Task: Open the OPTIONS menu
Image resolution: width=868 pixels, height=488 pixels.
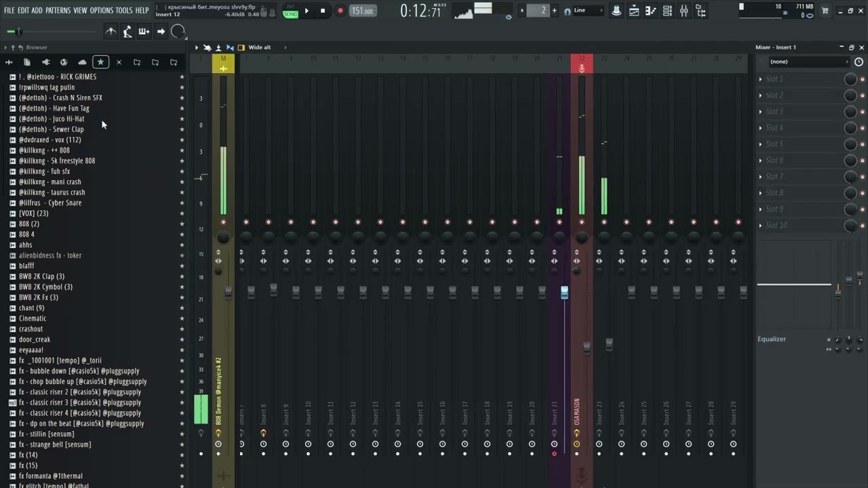Action: [101, 10]
